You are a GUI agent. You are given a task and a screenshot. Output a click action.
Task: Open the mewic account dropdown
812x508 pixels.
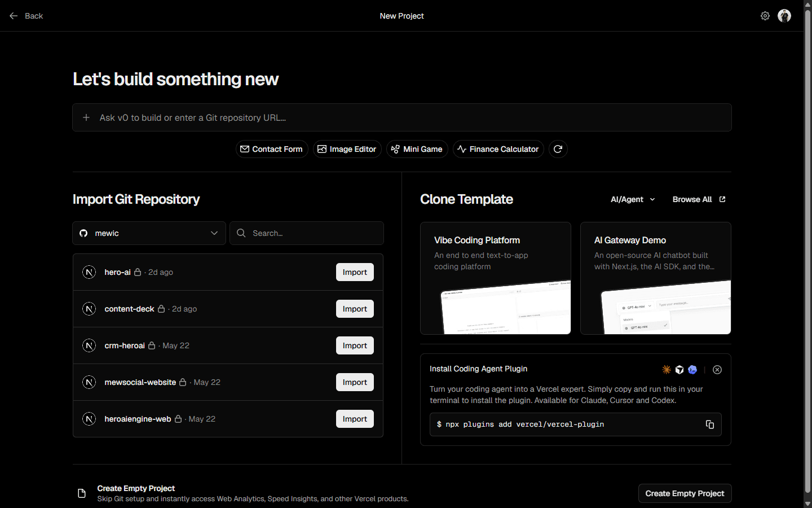click(149, 233)
